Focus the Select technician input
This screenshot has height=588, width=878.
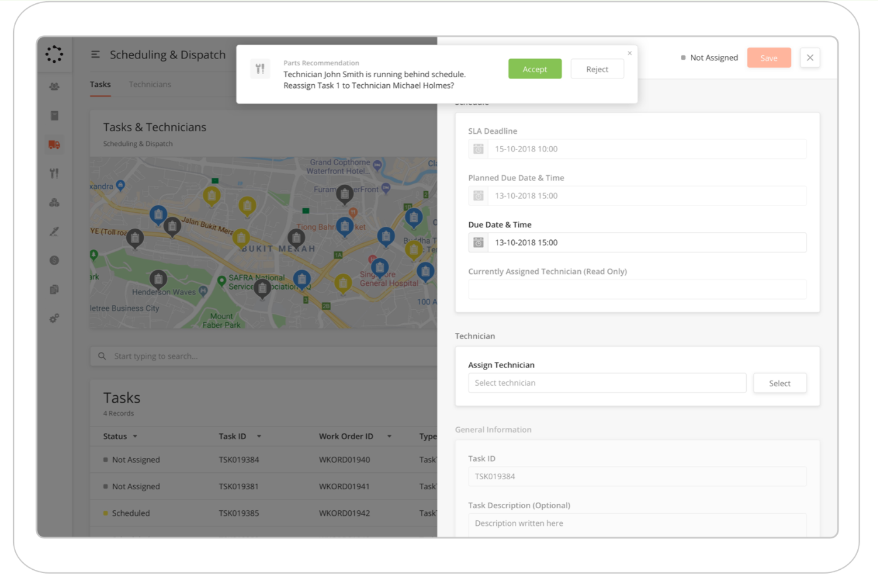[x=607, y=383]
